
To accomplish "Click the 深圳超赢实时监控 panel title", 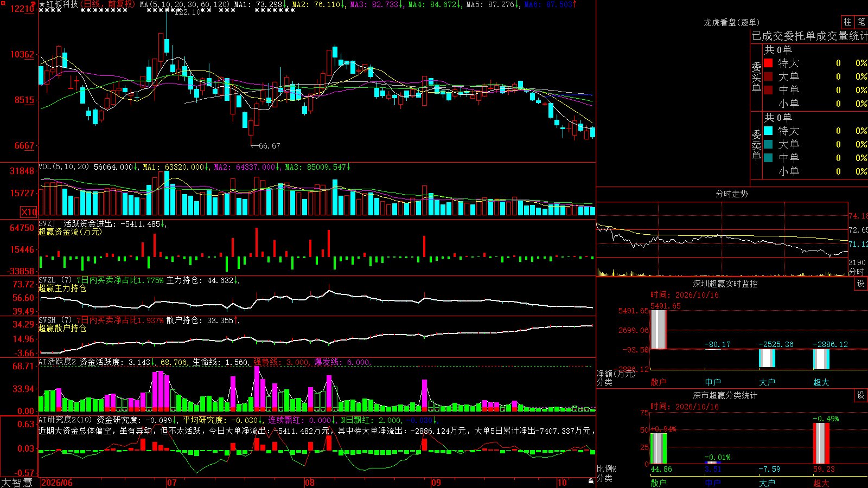I will (725, 284).
